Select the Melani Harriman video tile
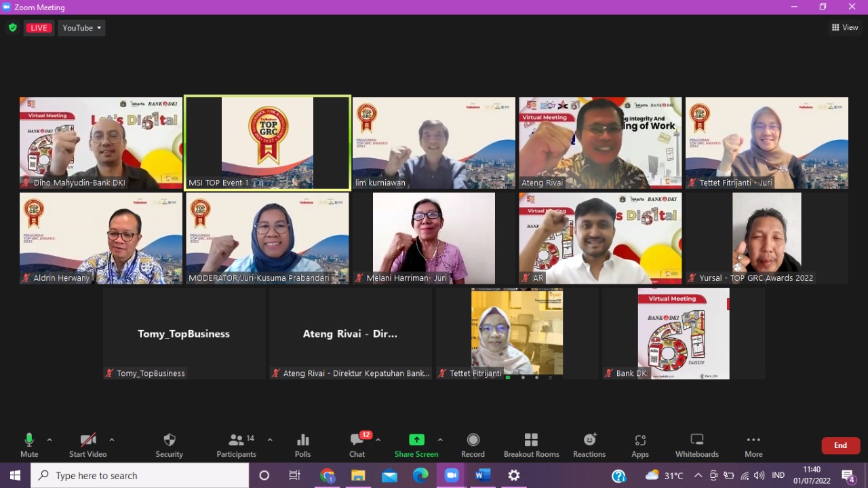Viewport: 868px width, 488px height. coord(433,238)
